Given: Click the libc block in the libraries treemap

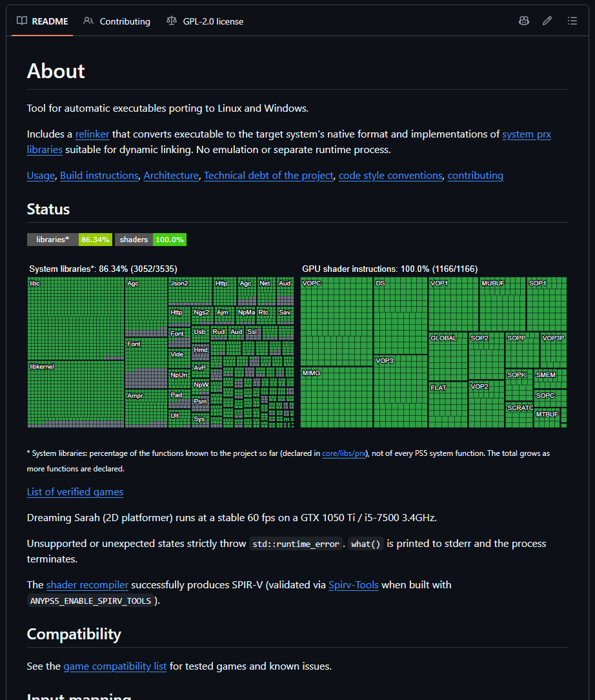Looking at the screenshot, I should tap(76, 319).
